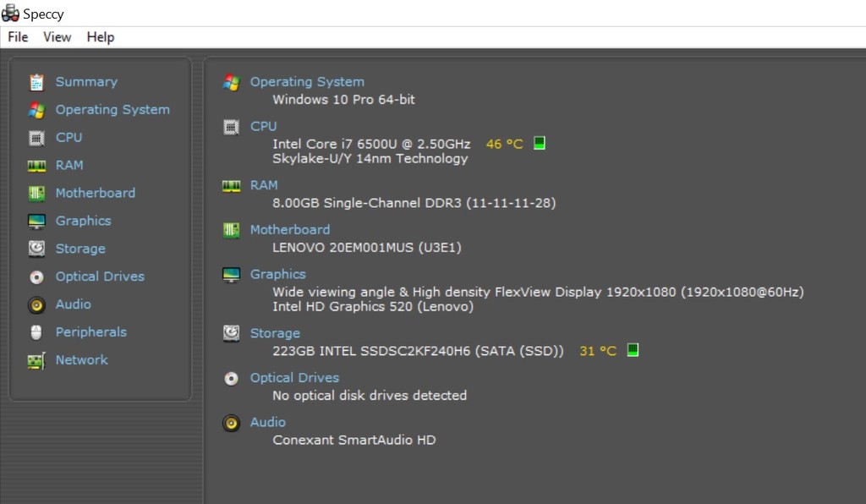866x504 pixels.
Task: Click the Summary clipboard icon in sidebar
Action: 36,82
